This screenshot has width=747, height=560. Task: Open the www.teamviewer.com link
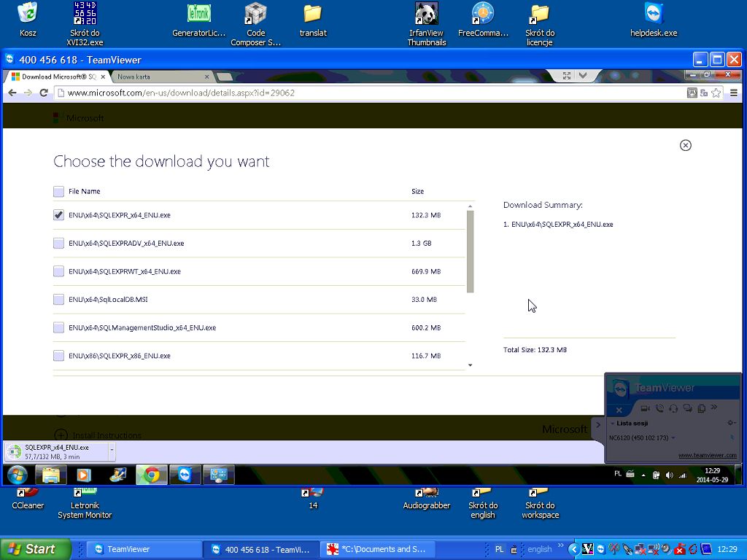click(707, 455)
